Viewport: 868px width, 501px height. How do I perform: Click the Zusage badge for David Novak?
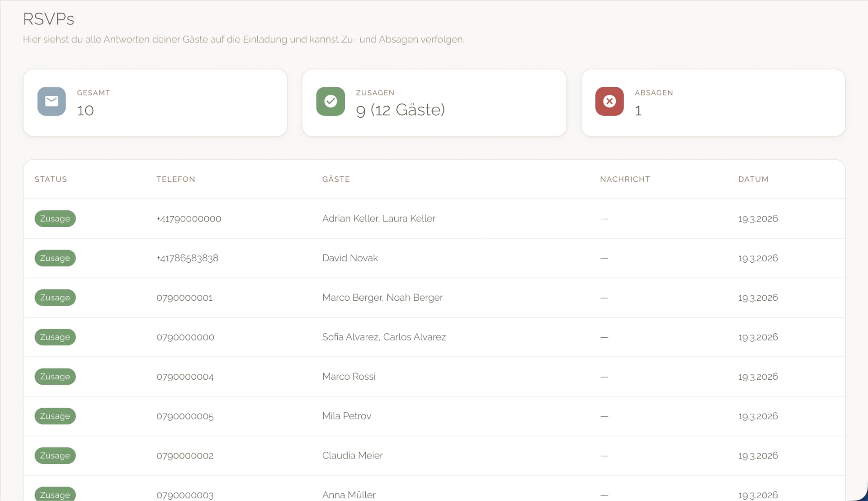pos(55,258)
